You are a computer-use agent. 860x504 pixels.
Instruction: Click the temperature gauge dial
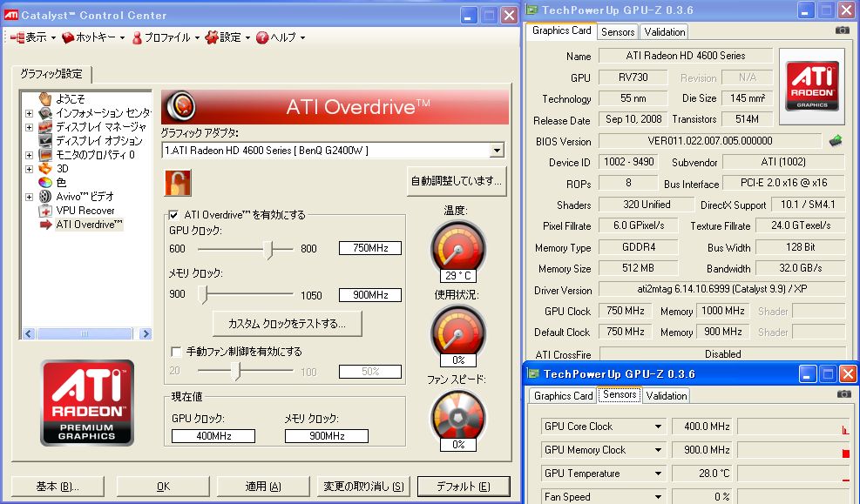point(458,248)
